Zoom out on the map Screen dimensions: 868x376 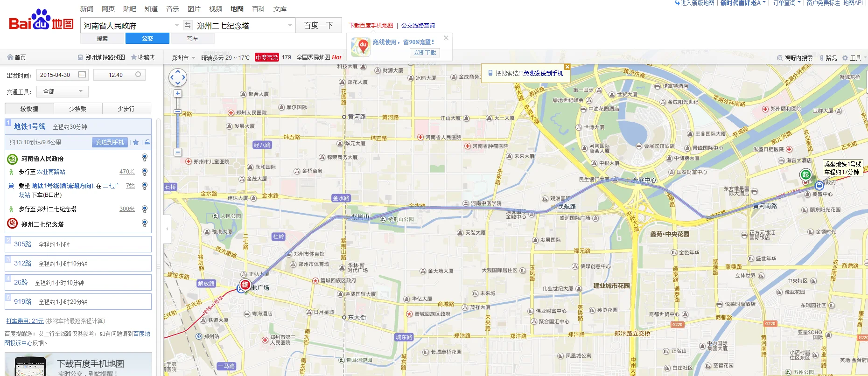[x=178, y=152]
